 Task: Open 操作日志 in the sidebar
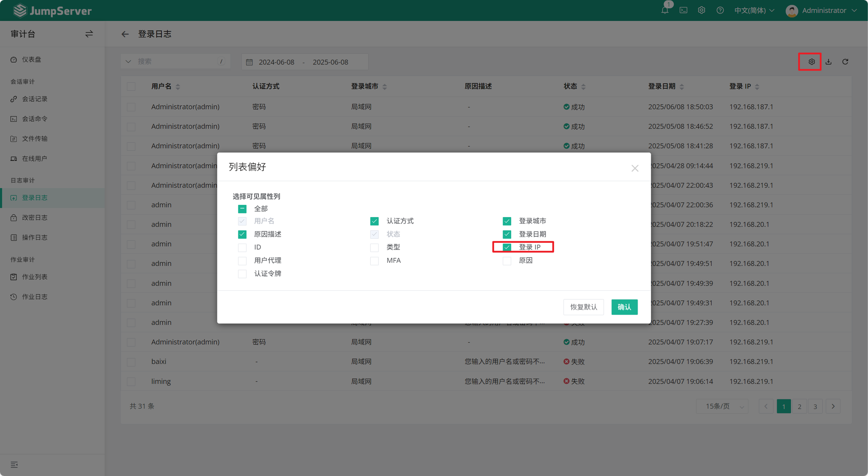coord(35,237)
